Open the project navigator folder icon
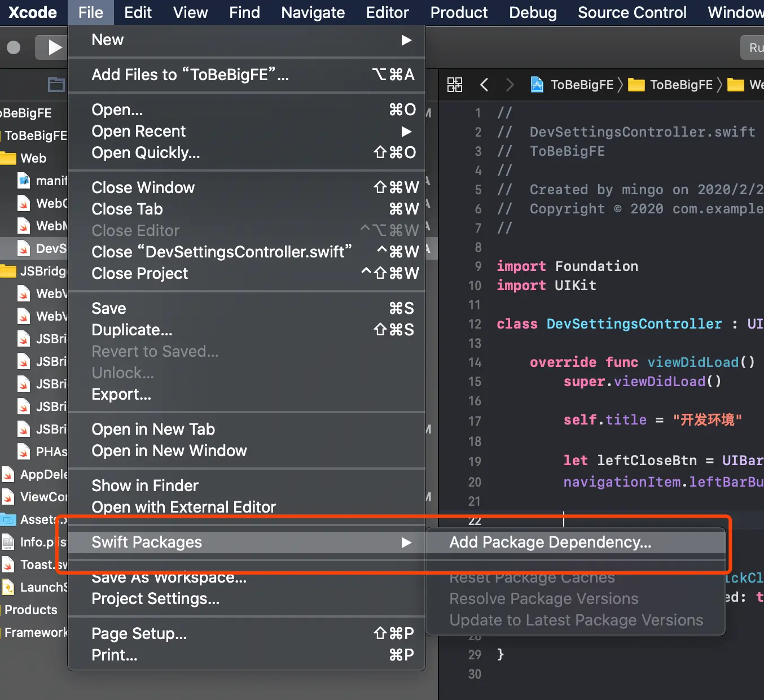Image resolution: width=764 pixels, height=700 pixels. tap(56, 85)
